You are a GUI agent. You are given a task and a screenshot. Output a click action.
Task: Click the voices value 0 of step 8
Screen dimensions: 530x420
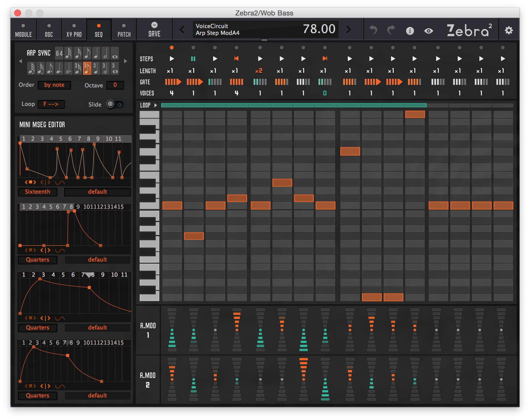[x=325, y=93]
